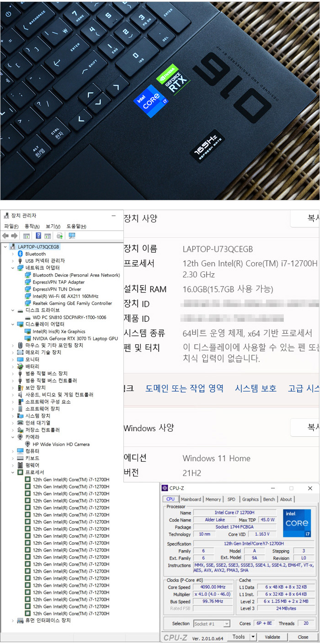Click the 저장소 컨트롤러 icon

point(20,430)
